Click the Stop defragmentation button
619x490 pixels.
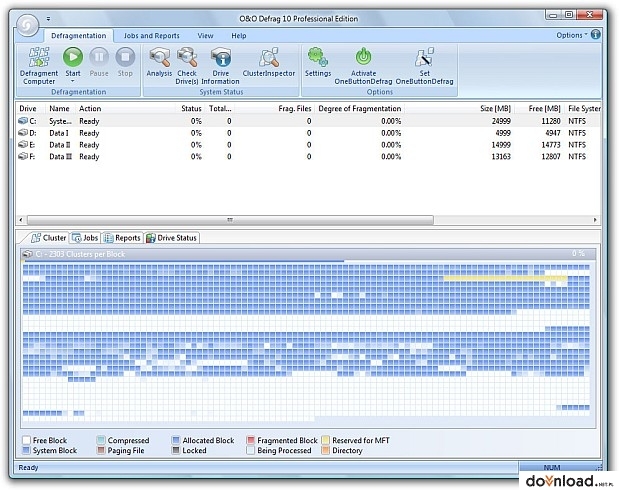pos(125,57)
